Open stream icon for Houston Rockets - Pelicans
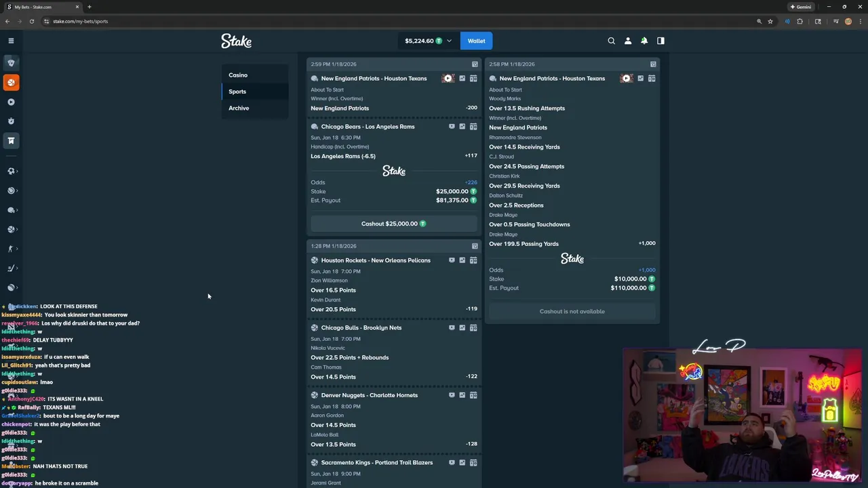 (x=452, y=260)
